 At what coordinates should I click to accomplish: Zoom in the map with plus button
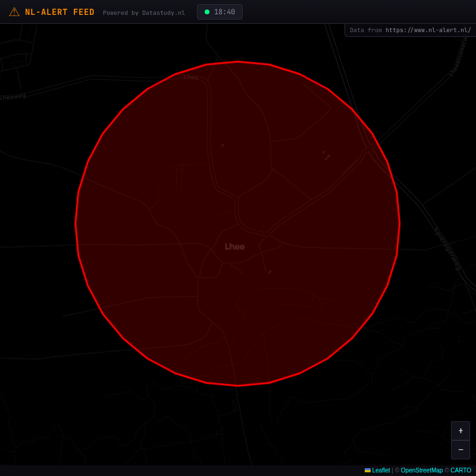461,430
